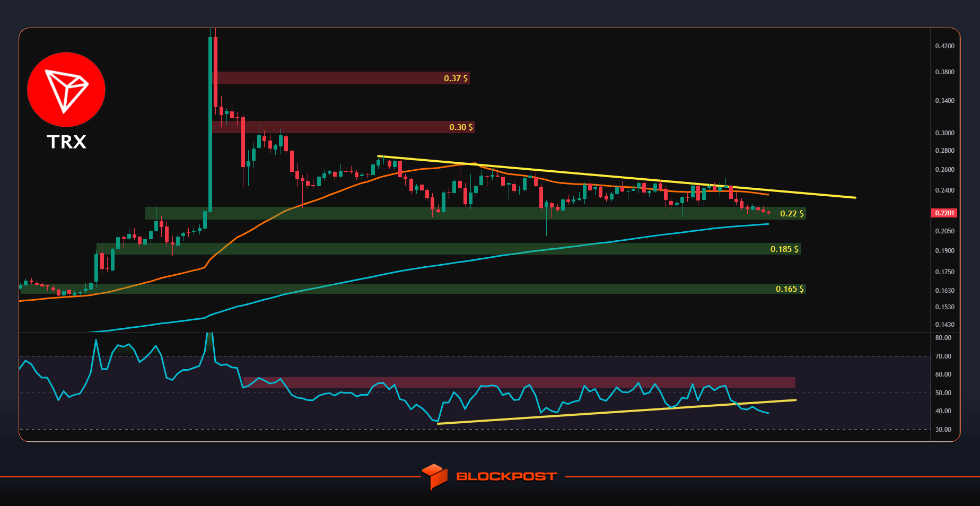Select the 0.30 $ resistance zone label
The width and height of the screenshot is (980, 506).
pos(461,127)
